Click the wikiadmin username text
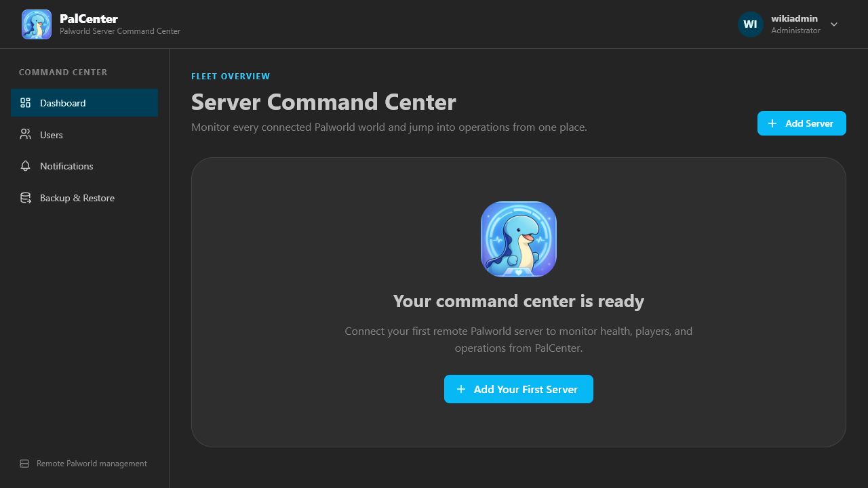 point(794,18)
